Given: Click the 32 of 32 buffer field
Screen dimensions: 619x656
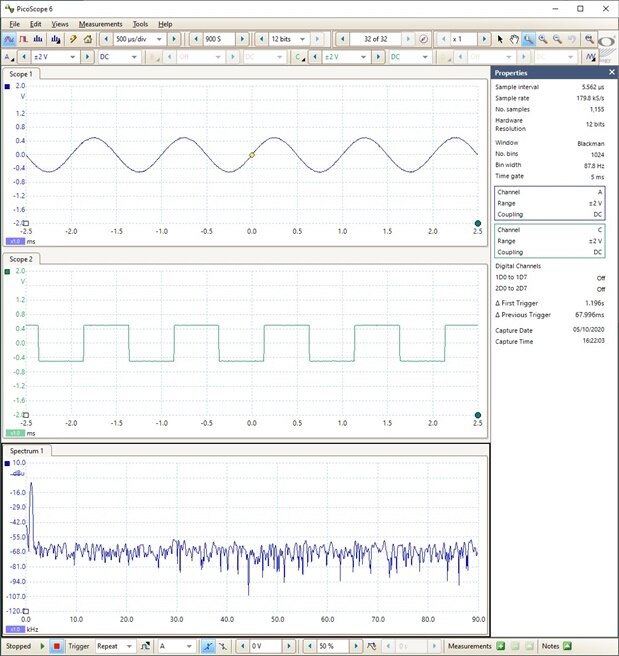Looking at the screenshot, I should [x=376, y=39].
